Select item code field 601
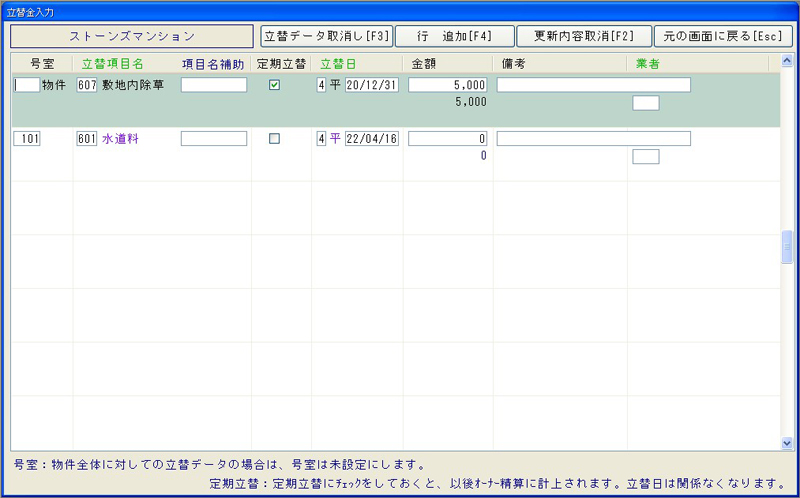 [86, 139]
